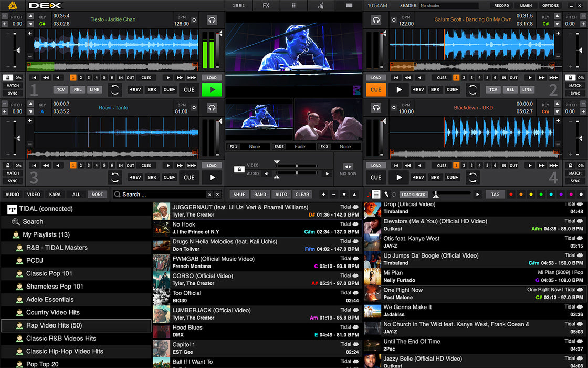588x368 pixels.
Task: Clear search text with the X icon
Action: [217, 195]
